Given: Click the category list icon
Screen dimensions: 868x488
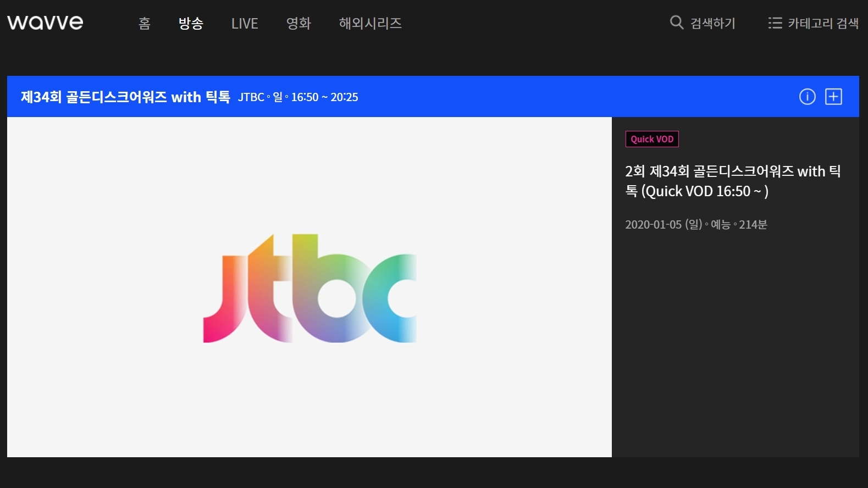Looking at the screenshot, I should coord(775,23).
